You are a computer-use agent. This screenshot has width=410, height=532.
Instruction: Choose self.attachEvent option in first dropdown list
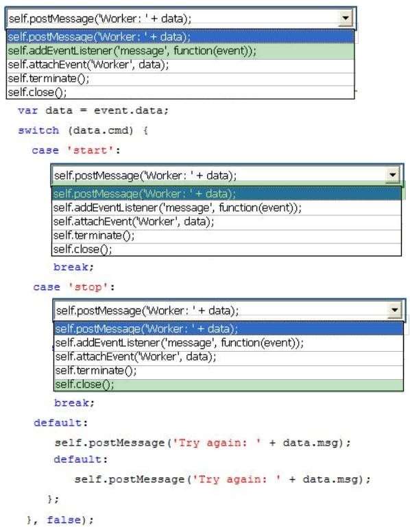click(x=180, y=65)
